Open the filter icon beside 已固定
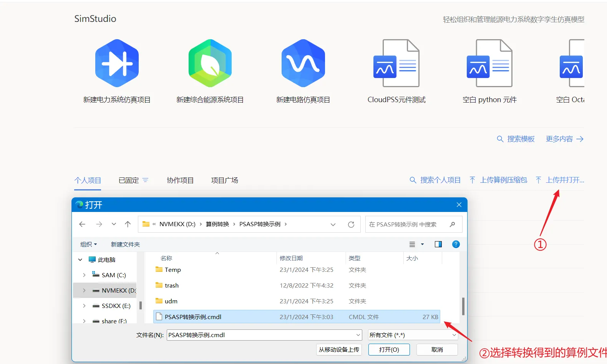 (145, 180)
